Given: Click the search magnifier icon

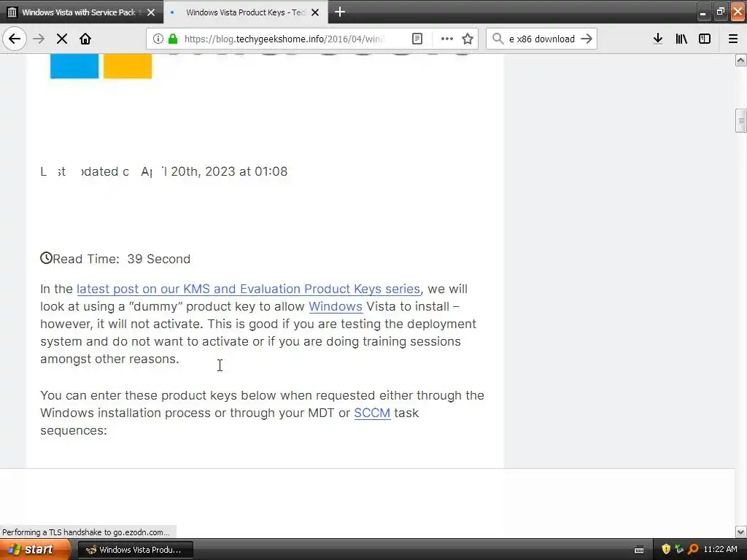Looking at the screenshot, I should point(498,39).
